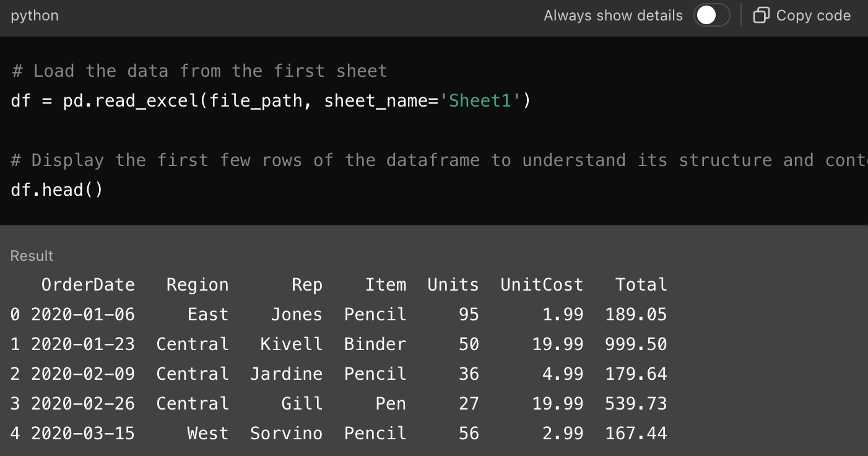Viewport: 868px width, 456px height.
Task: Click the Rep column header
Action: click(307, 284)
